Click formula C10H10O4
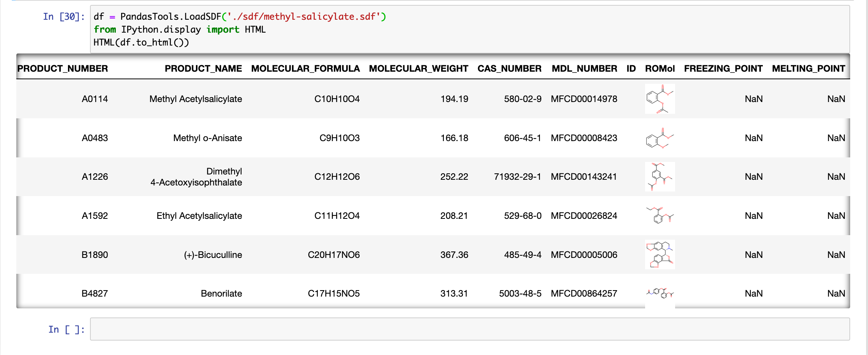This screenshot has height=355, width=868. [x=337, y=99]
